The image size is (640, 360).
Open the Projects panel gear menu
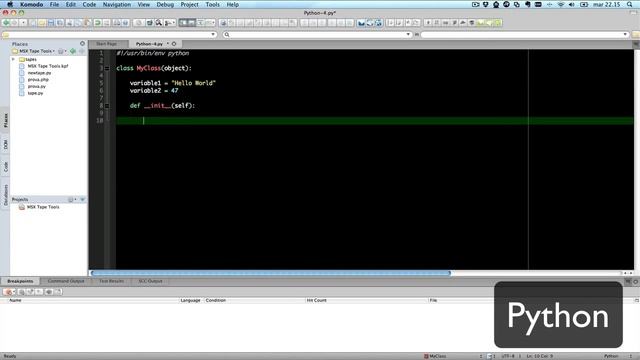coord(72,200)
